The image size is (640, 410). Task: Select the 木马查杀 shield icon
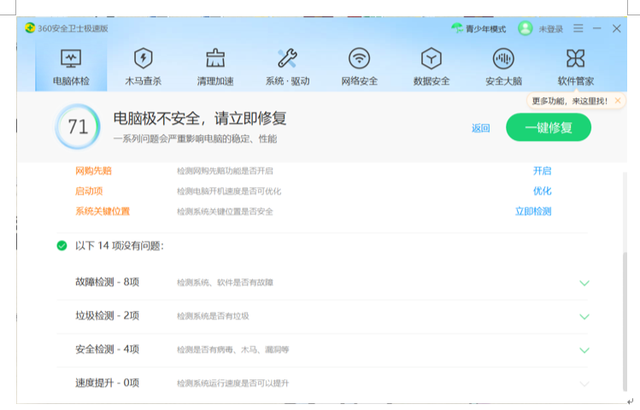point(143,58)
